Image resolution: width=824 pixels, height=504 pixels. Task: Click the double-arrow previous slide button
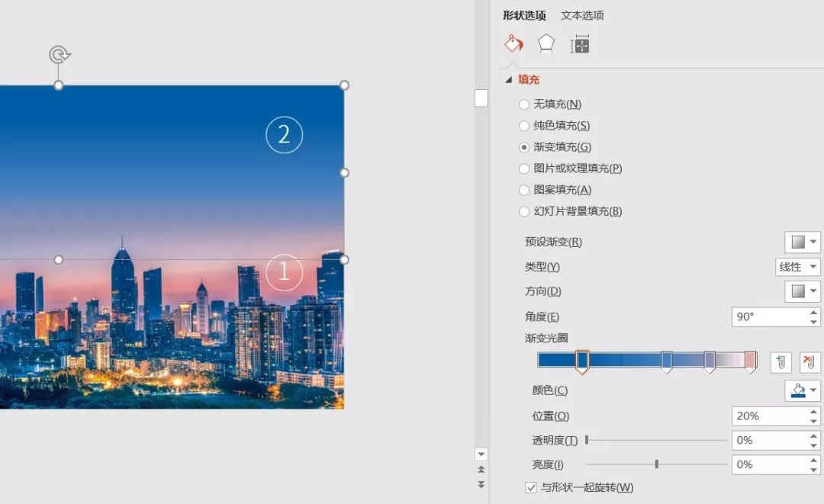tap(481, 470)
